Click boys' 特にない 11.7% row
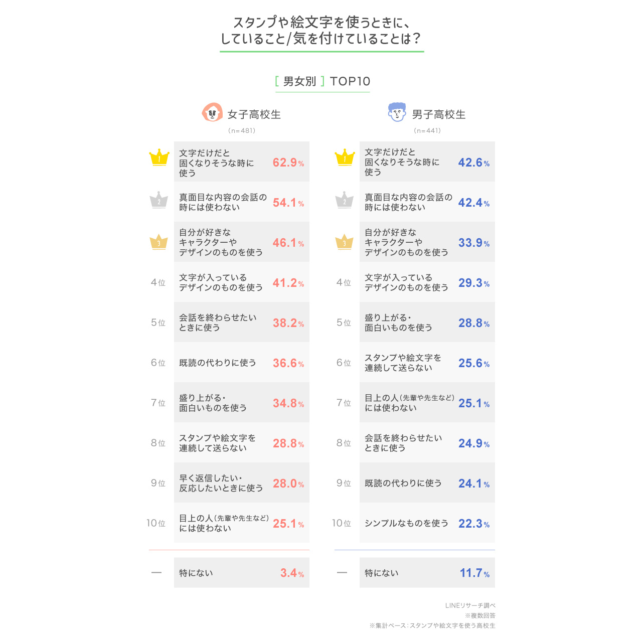This screenshot has height=644, width=644. click(x=427, y=573)
